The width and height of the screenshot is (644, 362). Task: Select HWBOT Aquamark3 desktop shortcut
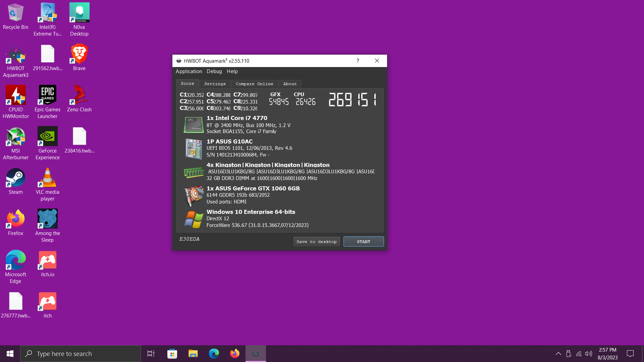(x=15, y=61)
